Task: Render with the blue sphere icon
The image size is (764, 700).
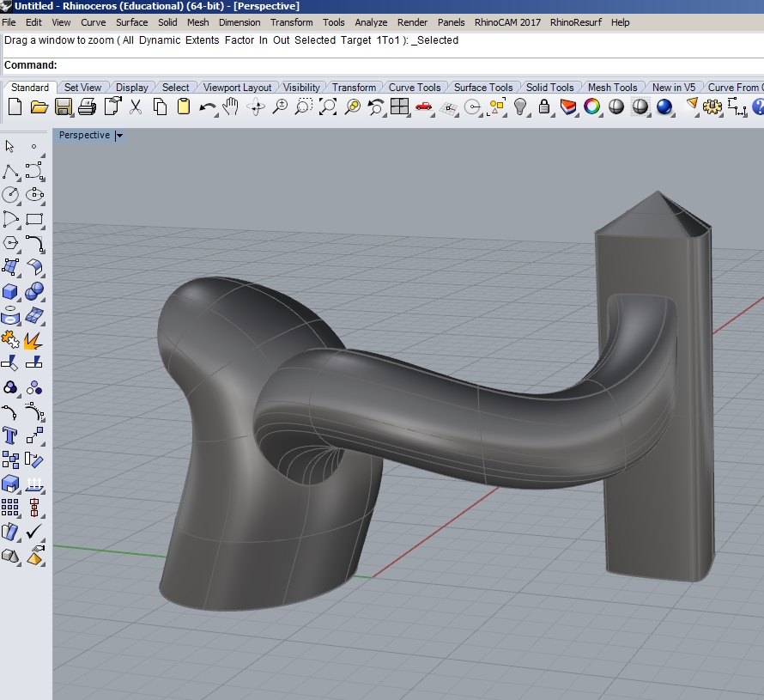Action: (x=664, y=107)
